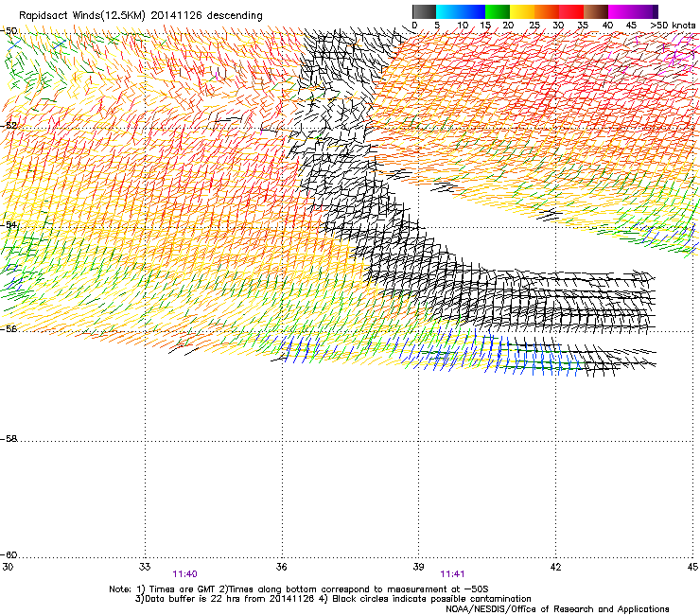This screenshot has width=700, height=615.
Task: Click the cyan-to-blue 5–15 knots legend band
Action: click(461, 11)
